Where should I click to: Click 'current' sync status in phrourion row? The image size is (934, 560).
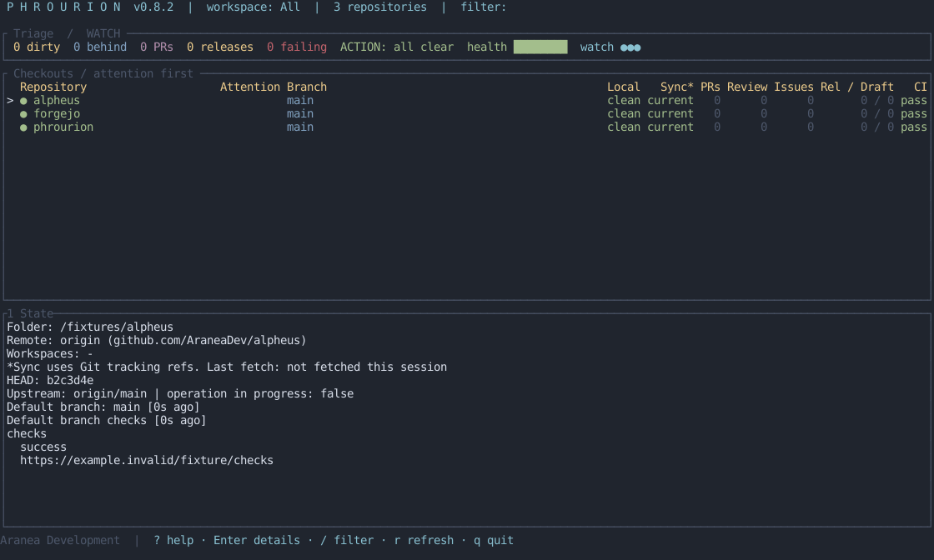tap(670, 127)
